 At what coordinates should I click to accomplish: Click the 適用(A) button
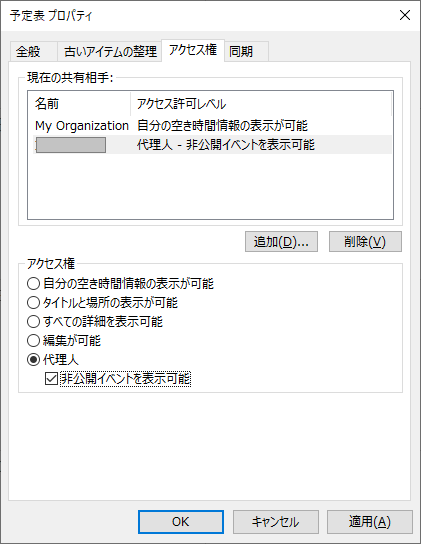pyautogui.click(x=370, y=522)
